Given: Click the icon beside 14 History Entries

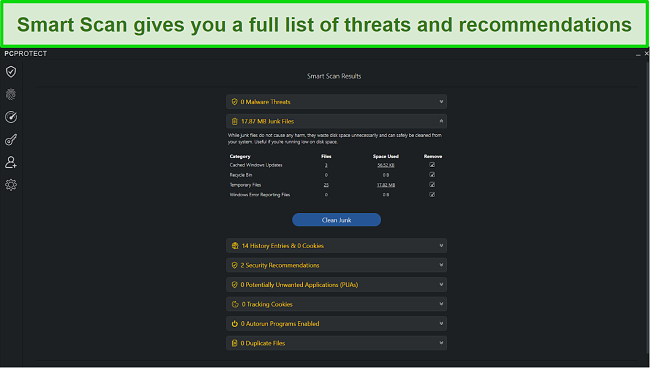Looking at the screenshot, I should (x=235, y=246).
